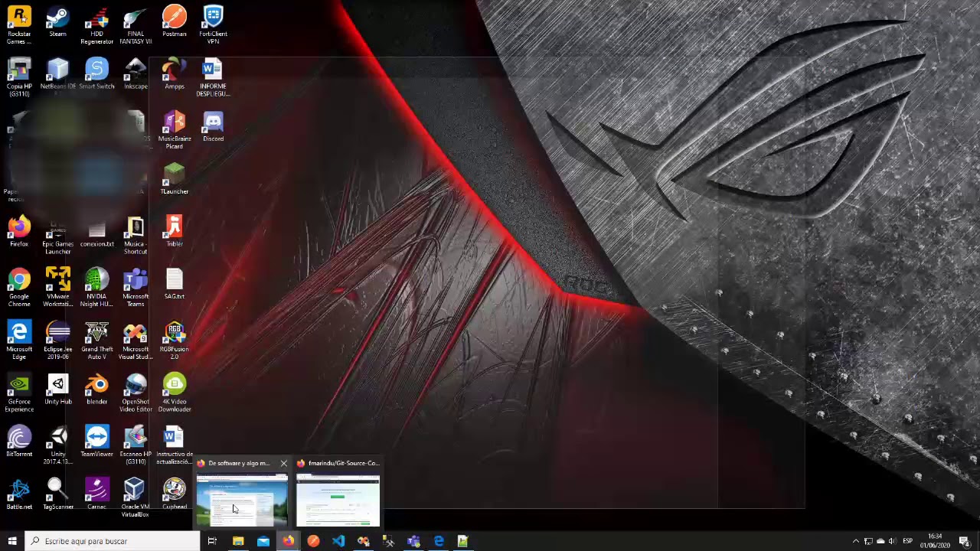Open Battle.net desktop shortcut
This screenshot has width=980, height=551.
coord(19,494)
